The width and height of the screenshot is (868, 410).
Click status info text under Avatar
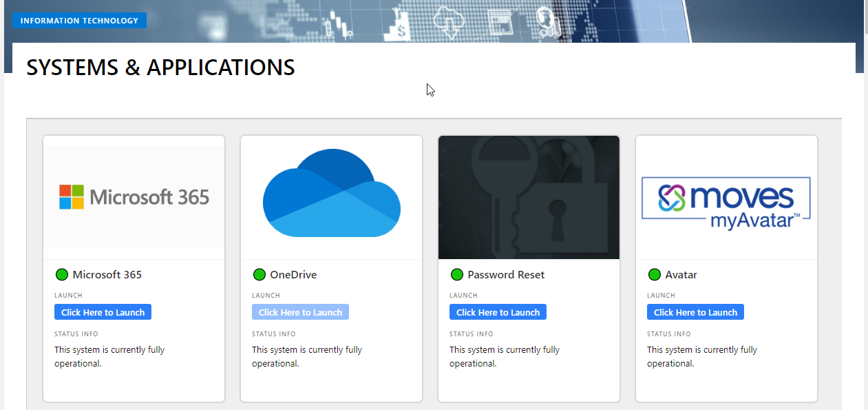click(702, 356)
